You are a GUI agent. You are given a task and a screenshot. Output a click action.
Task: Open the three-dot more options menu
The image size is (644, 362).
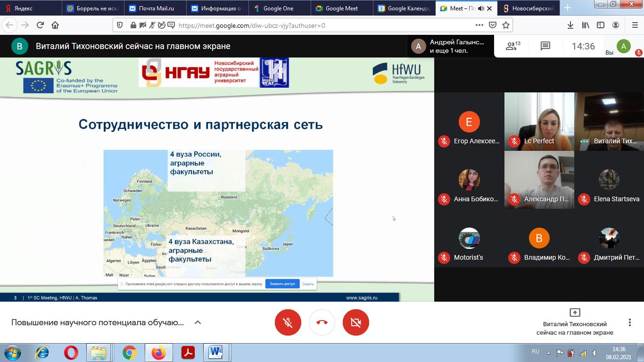tap(629, 322)
